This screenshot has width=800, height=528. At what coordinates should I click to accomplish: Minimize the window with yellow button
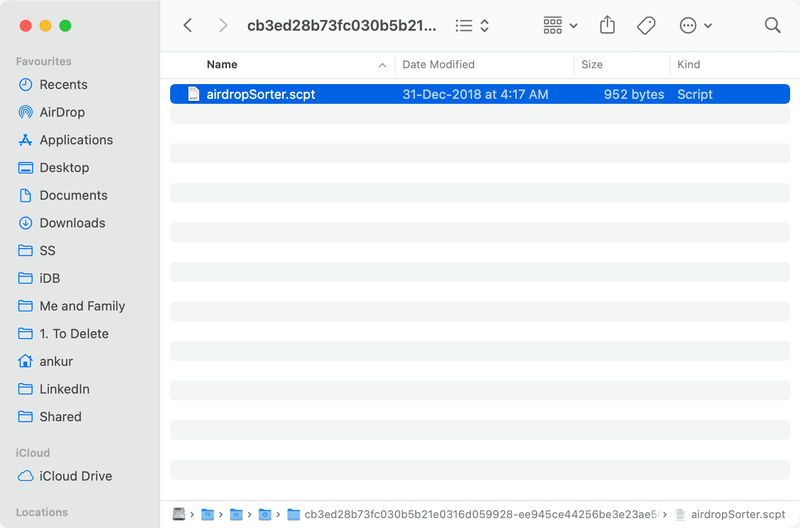click(45, 26)
